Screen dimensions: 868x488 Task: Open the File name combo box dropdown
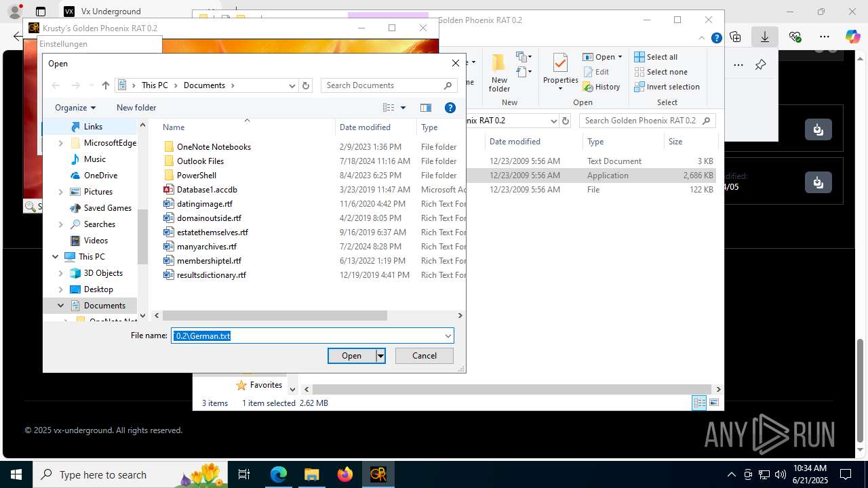[x=448, y=335]
